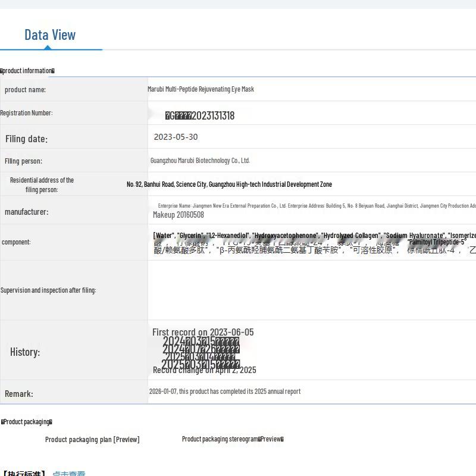The width and height of the screenshot is (476, 476).
Task: Select Guangzhou Marubi Biotechnology Co., Ltd. text
Action: [x=200, y=161]
